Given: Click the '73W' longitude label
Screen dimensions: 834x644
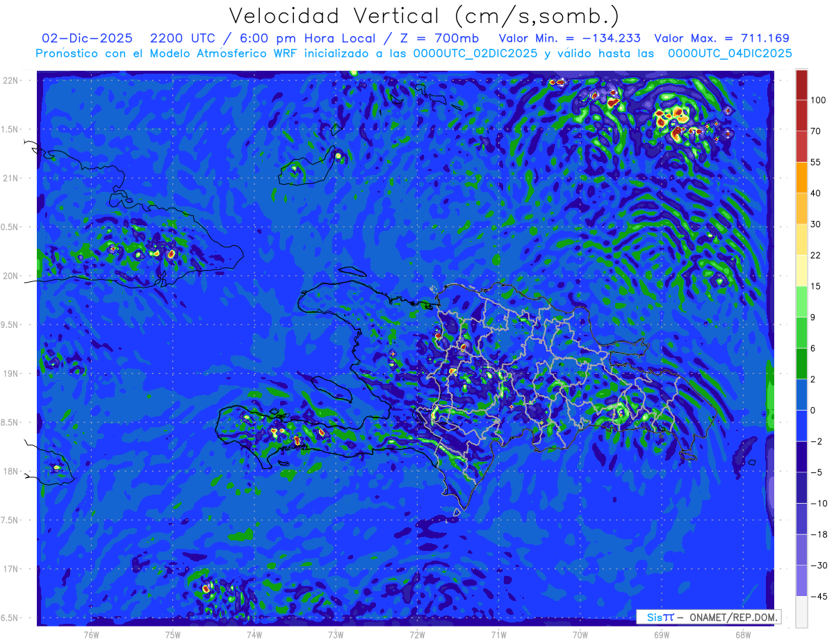Looking at the screenshot, I should pos(336,634).
